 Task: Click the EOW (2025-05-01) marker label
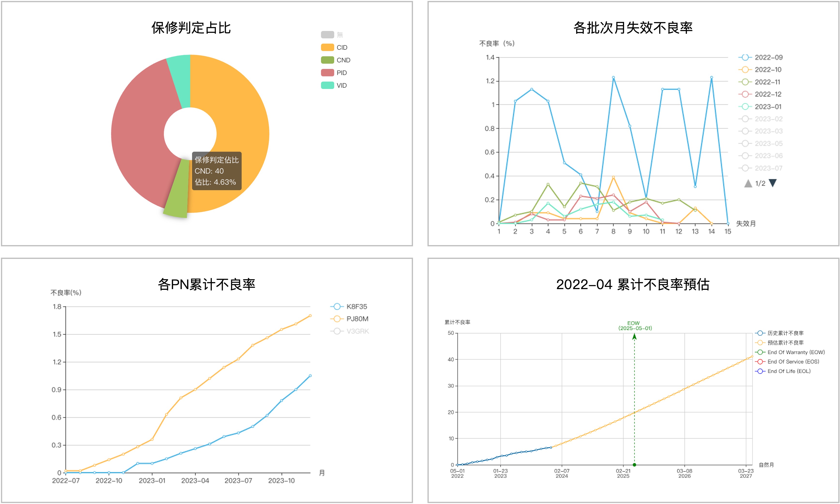[635, 326]
